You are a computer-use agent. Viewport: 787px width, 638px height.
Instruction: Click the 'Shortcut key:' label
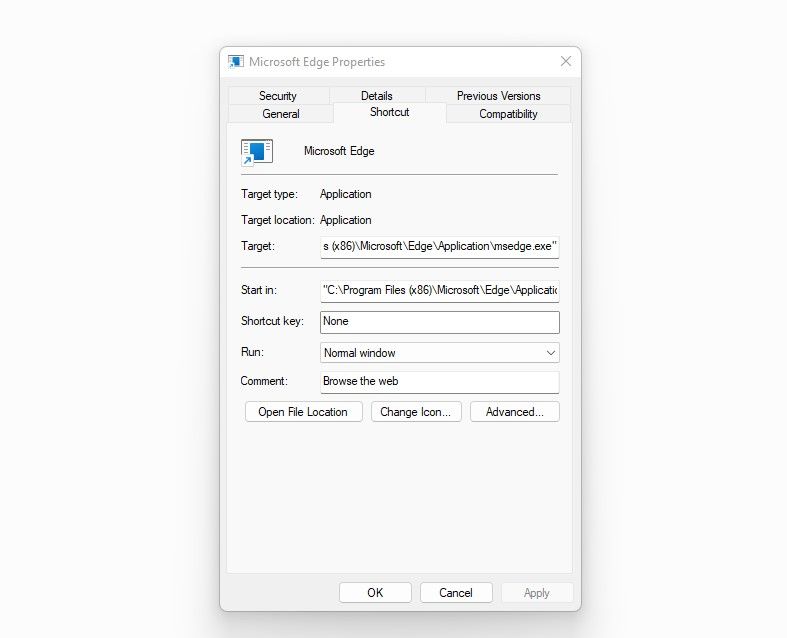272,321
